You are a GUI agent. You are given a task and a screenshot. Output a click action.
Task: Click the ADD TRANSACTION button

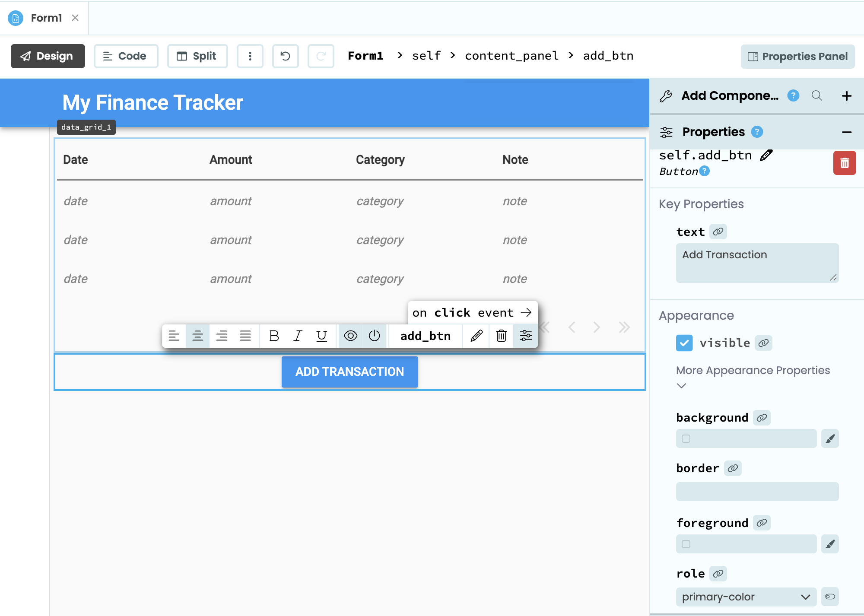(x=349, y=372)
